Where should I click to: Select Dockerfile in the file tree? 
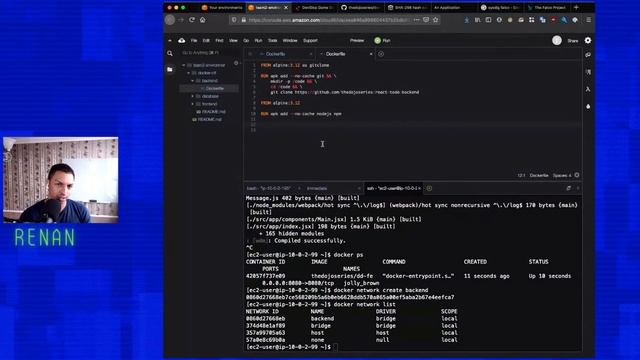215,89
